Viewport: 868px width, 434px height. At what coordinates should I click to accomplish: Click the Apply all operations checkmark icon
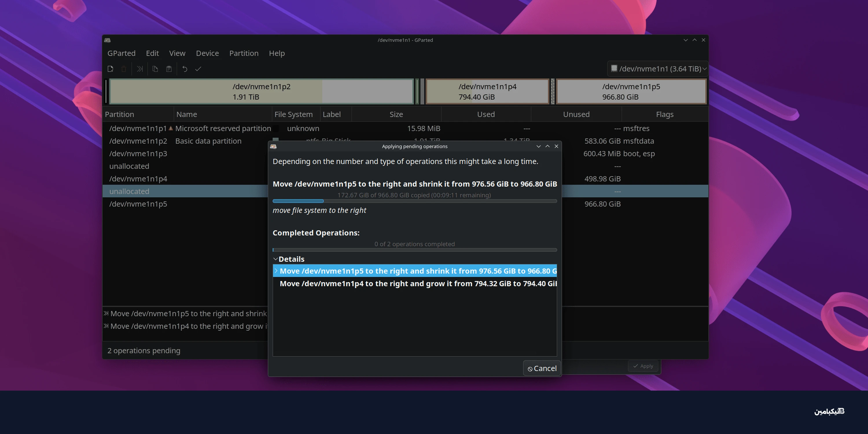198,69
